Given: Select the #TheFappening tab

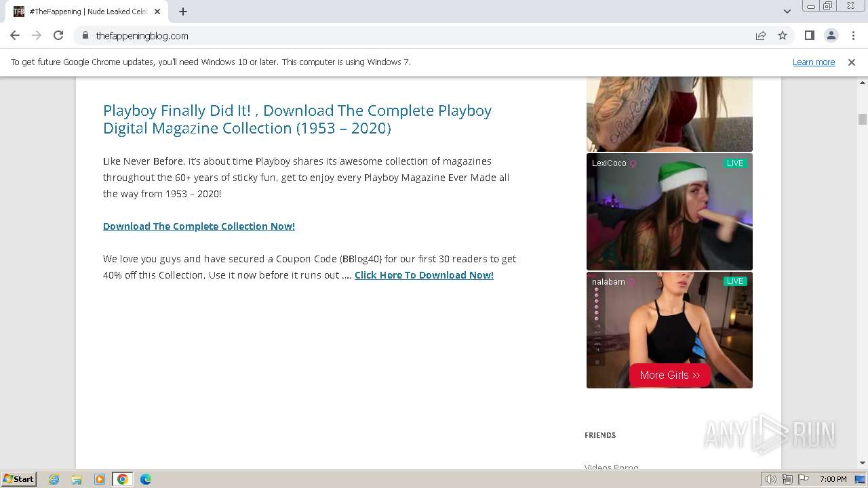Looking at the screenshot, I should coord(87,12).
